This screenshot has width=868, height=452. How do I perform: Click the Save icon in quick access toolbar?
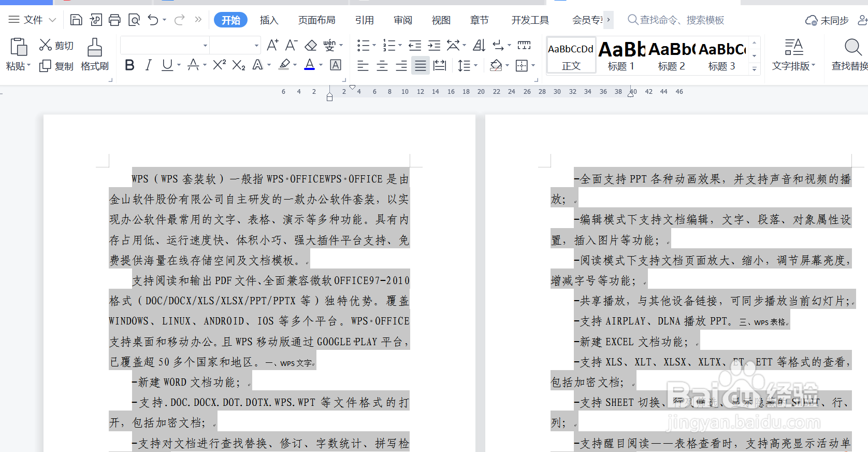[x=76, y=20]
